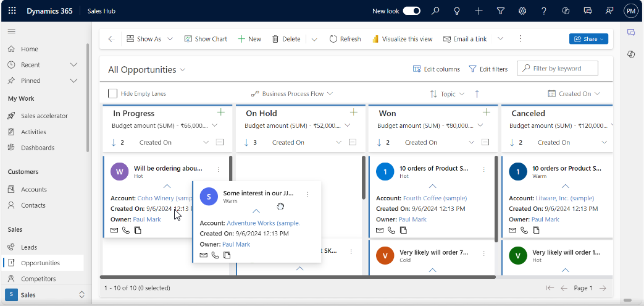Open Topic sort dropdown
The height and width of the screenshot is (306, 644).
pyautogui.click(x=448, y=94)
